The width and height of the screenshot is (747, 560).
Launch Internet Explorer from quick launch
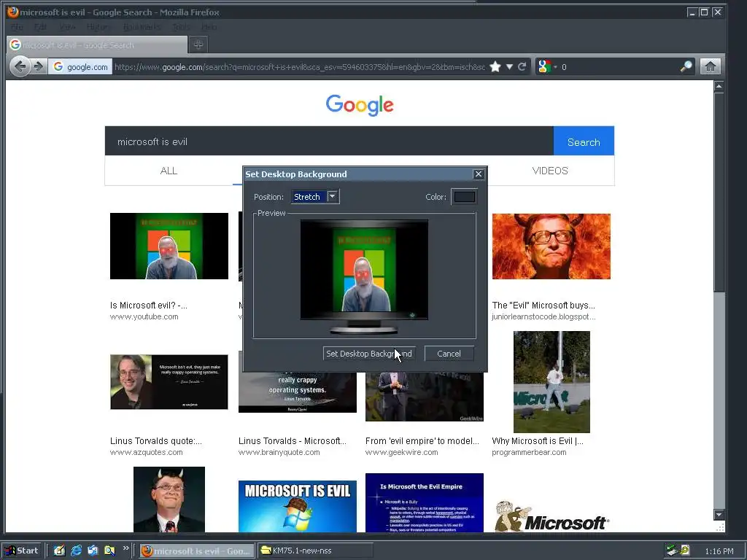[76, 551]
